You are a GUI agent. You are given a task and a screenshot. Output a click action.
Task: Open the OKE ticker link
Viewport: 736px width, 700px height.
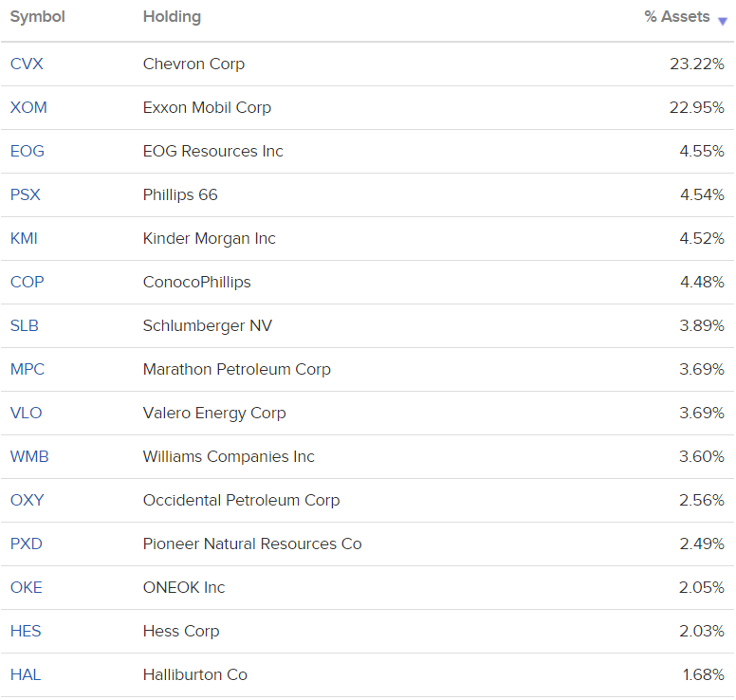27,588
